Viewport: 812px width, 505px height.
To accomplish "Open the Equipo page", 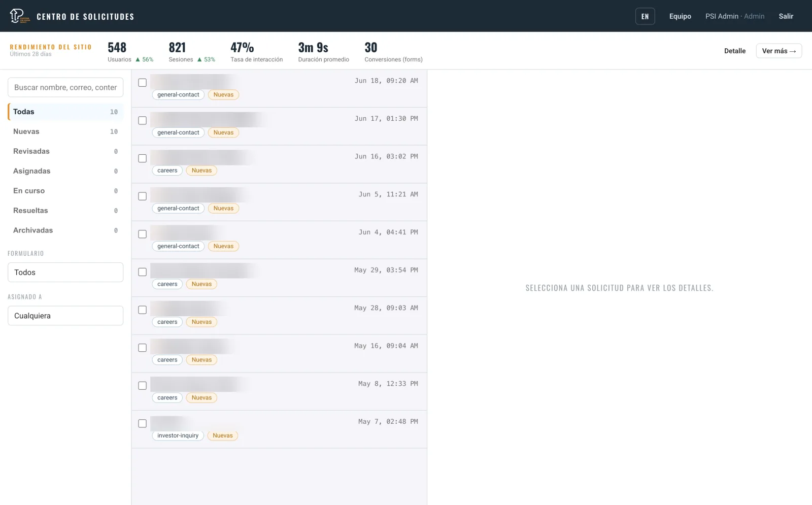I will pos(680,16).
